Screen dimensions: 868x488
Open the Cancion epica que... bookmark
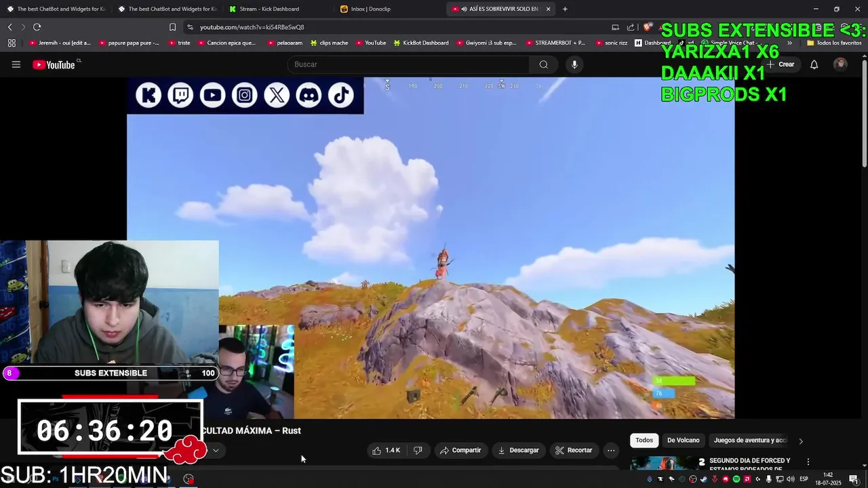pyautogui.click(x=226, y=43)
